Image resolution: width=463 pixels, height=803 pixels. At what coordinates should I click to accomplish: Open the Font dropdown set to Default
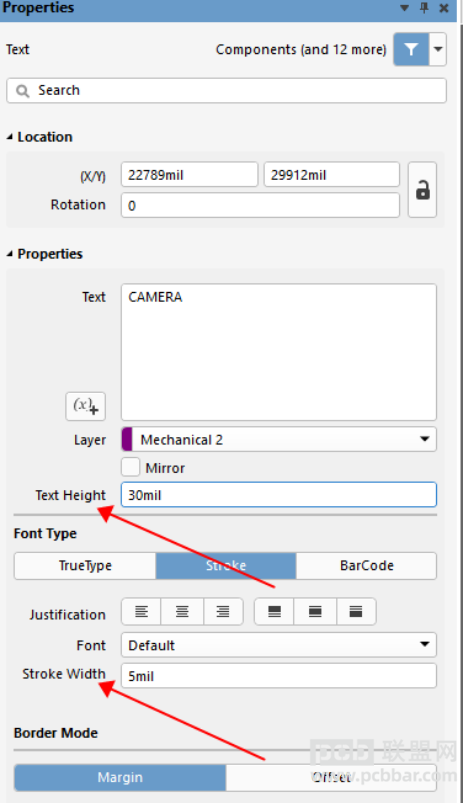[x=279, y=645]
